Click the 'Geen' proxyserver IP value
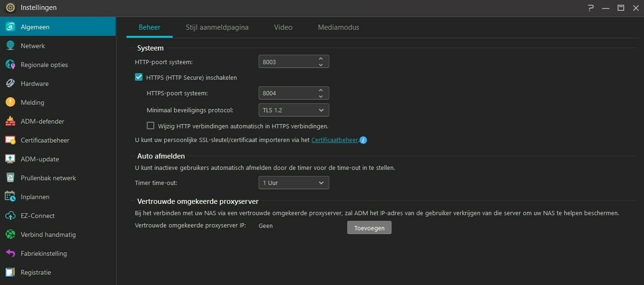Screen dimensions: 644x285 point(266,226)
